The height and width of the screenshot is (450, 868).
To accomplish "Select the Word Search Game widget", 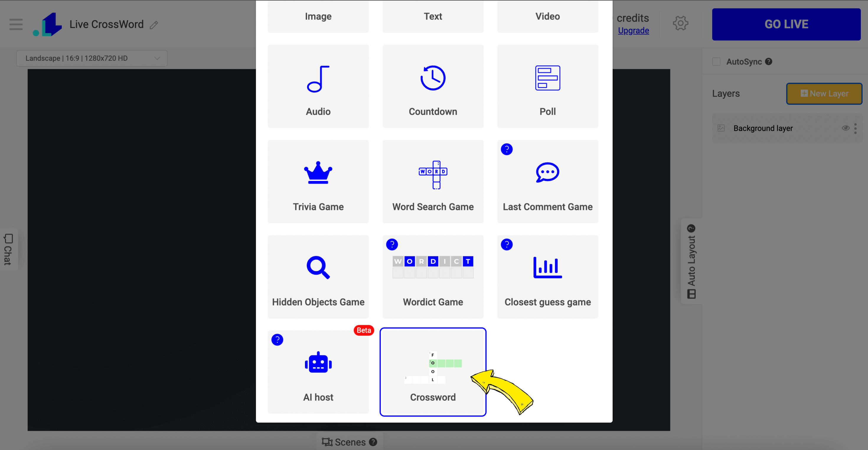I will (433, 181).
